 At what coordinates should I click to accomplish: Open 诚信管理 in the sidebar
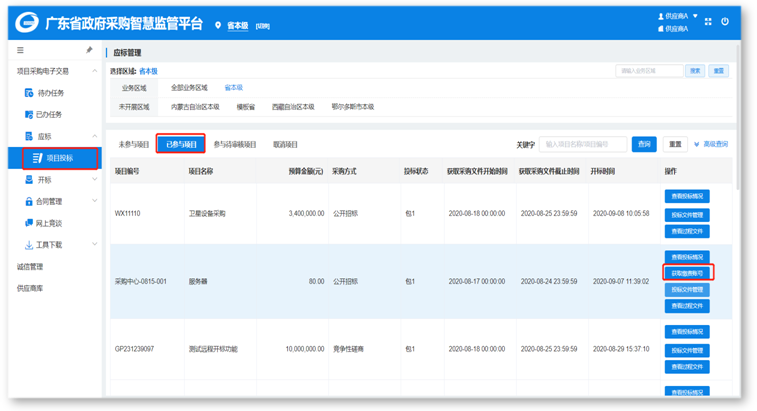(30, 267)
